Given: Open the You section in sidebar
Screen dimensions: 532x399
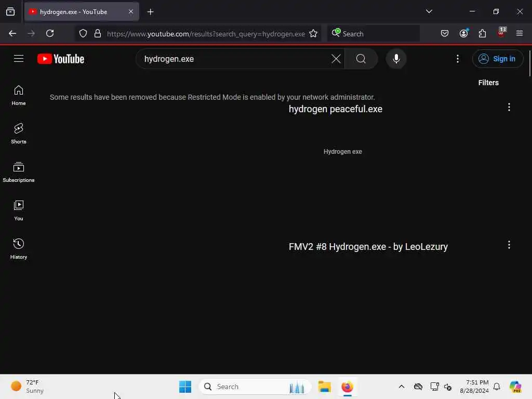Looking at the screenshot, I should tap(19, 210).
